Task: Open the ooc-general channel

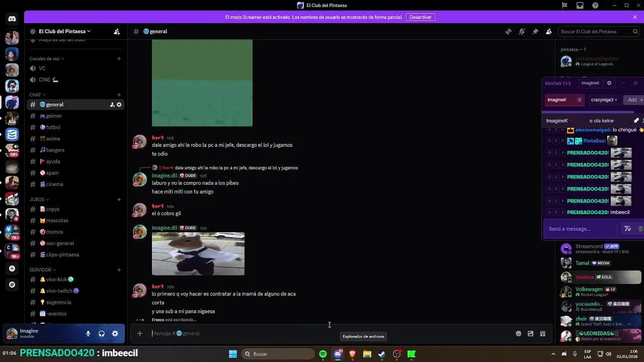Action: coord(75,243)
